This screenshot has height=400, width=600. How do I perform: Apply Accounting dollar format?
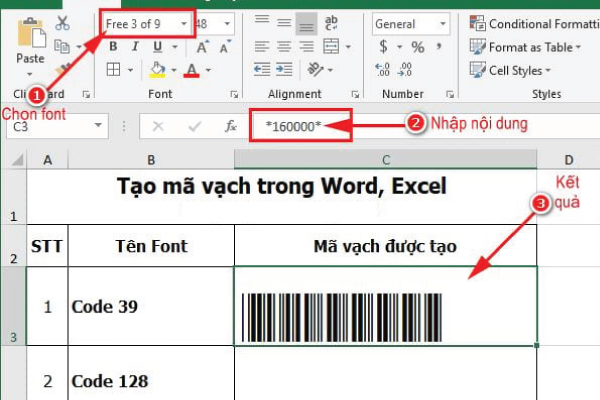pyautogui.click(x=383, y=47)
